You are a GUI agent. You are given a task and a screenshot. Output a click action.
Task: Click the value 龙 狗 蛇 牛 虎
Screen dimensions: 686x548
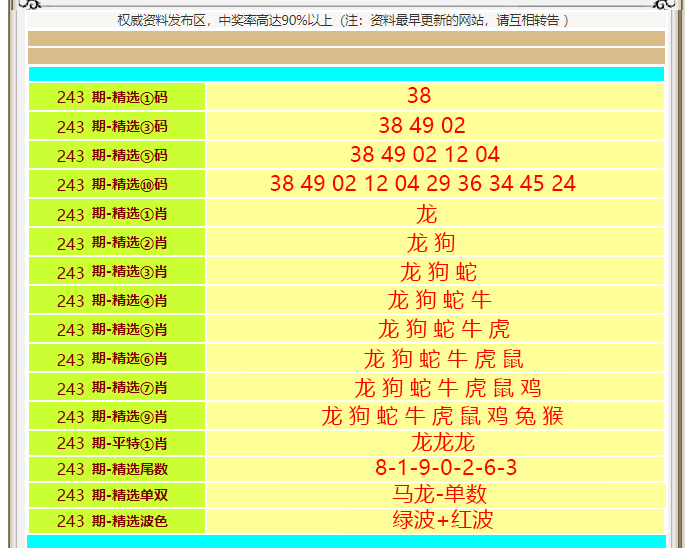444,329
